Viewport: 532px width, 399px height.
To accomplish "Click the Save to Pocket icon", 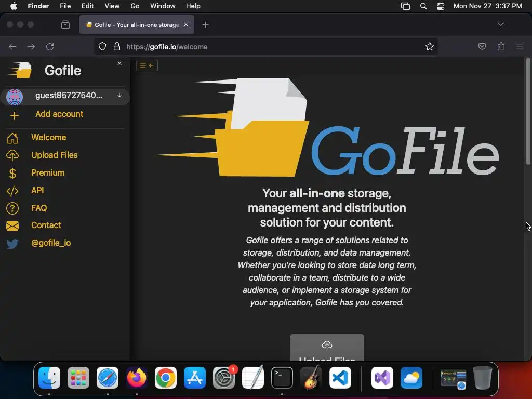I will pyautogui.click(x=482, y=46).
